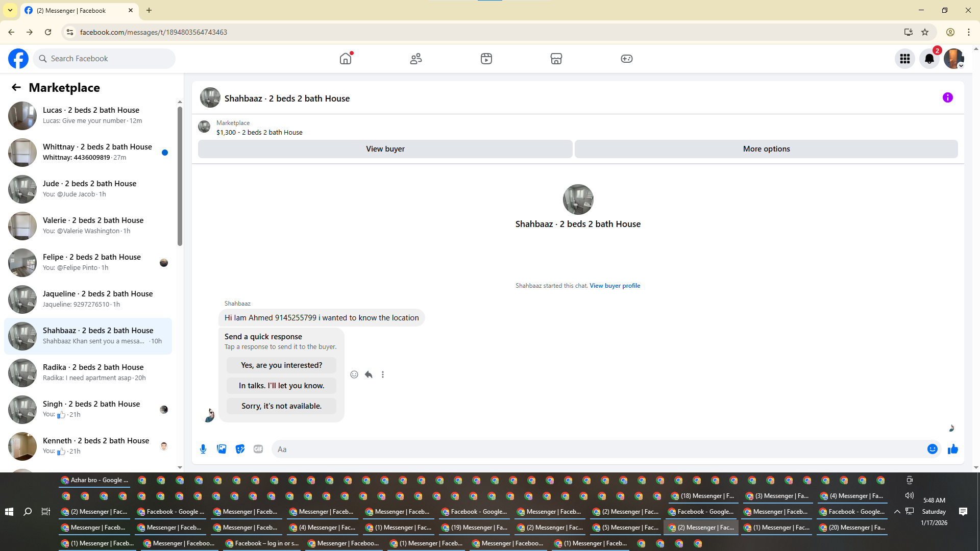Open conversation information purple icon
Image resolution: width=980 pixels, height=551 pixels.
tap(947, 97)
